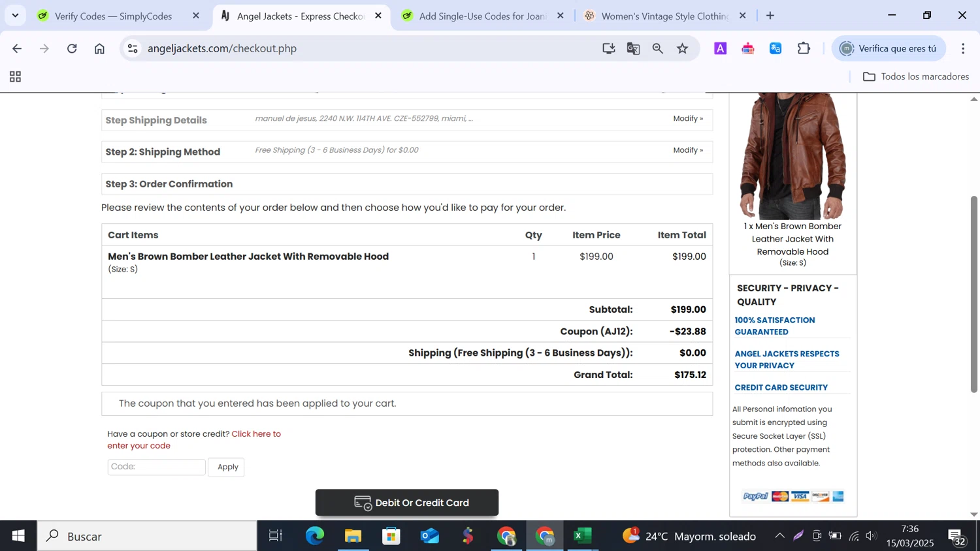Open a new browser tab

[x=770, y=16]
